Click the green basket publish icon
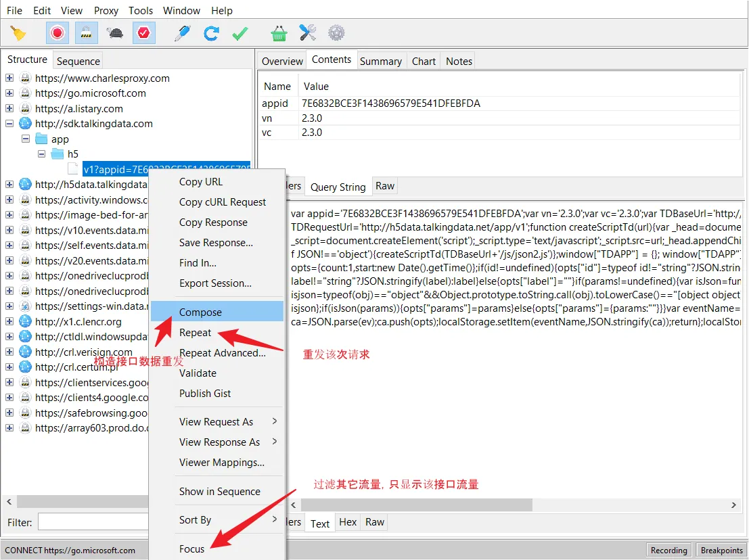 coord(279,33)
